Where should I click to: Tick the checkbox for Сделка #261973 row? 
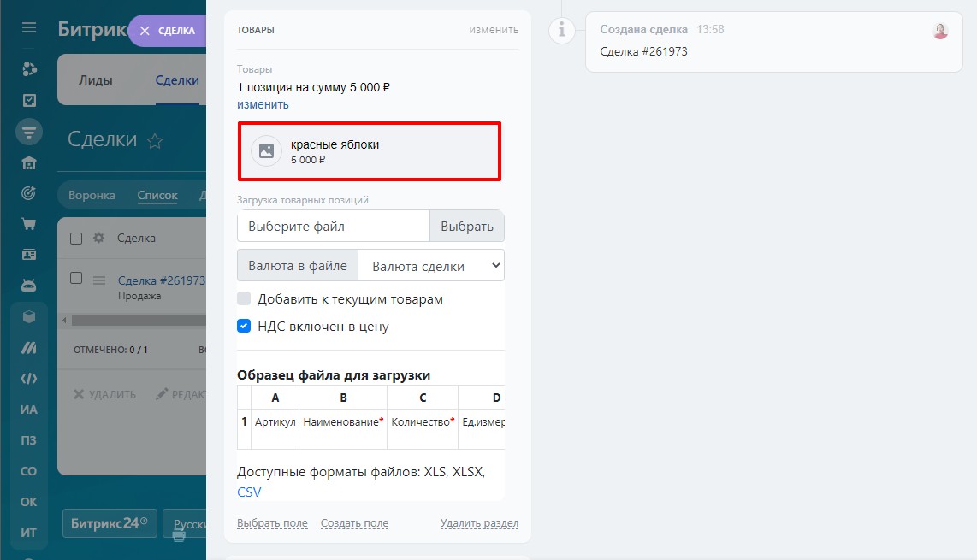[x=76, y=278]
